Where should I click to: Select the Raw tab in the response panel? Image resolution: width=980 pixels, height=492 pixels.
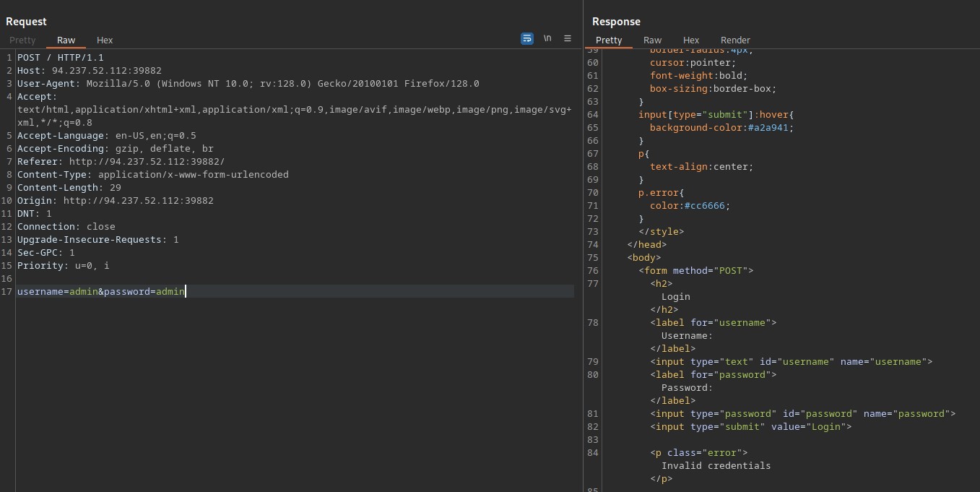(x=652, y=40)
